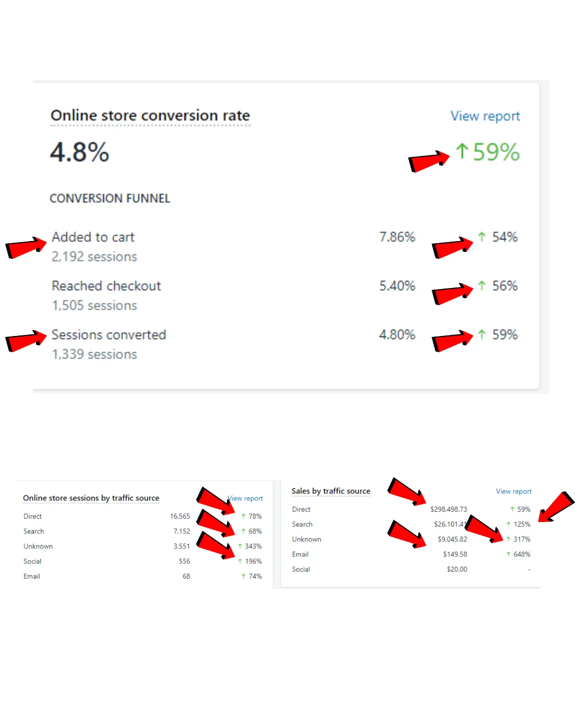
Task: Click the large green arrow beside top 59%
Action: [462, 151]
